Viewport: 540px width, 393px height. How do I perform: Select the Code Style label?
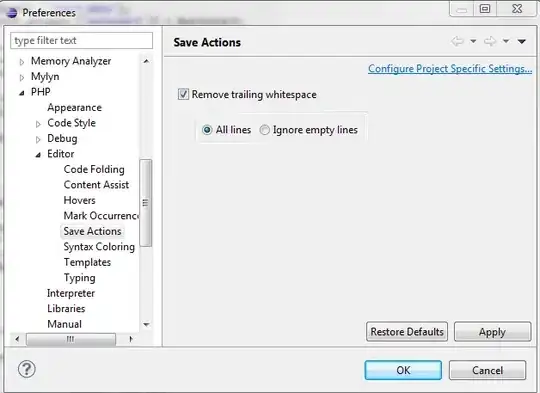(71, 123)
